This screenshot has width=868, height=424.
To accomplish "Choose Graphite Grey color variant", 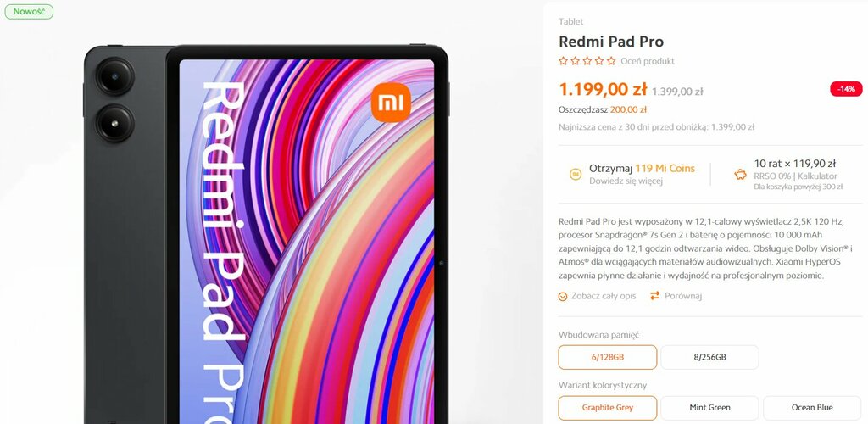I will (x=607, y=407).
